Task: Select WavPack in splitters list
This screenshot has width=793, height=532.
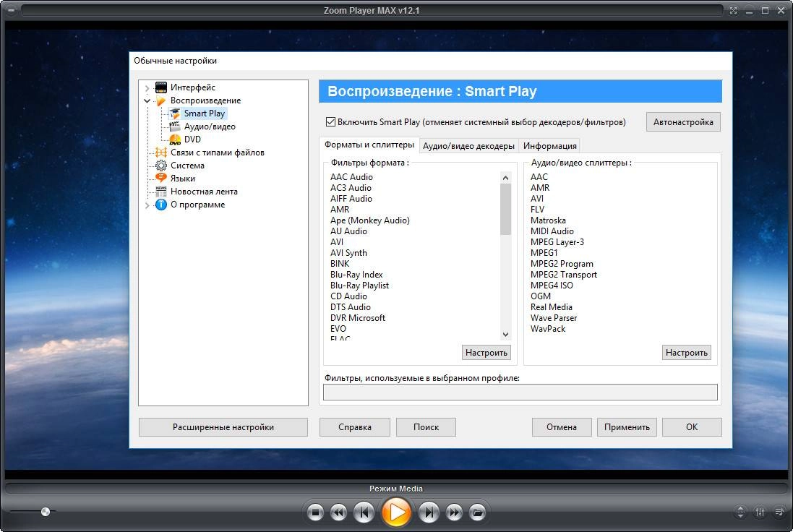Action: (548, 329)
